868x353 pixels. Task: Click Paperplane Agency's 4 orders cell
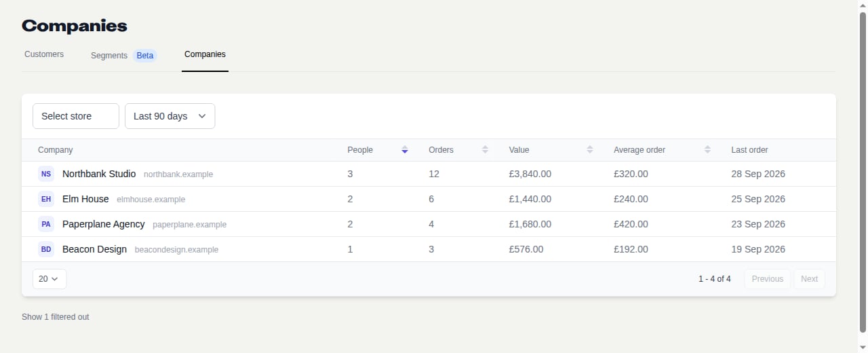[431, 224]
